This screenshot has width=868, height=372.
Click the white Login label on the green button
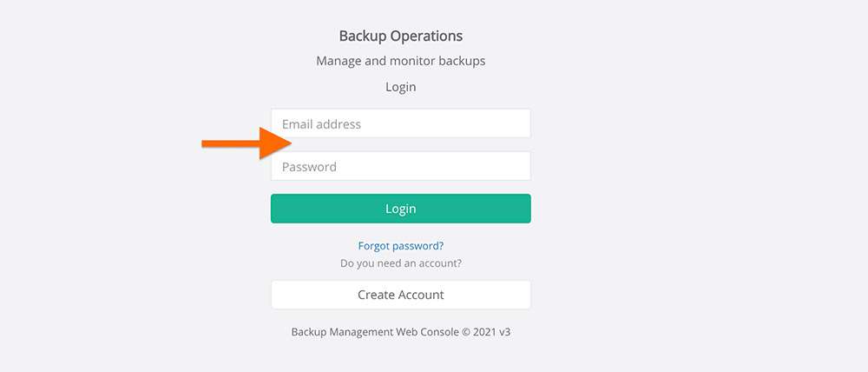[401, 209]
